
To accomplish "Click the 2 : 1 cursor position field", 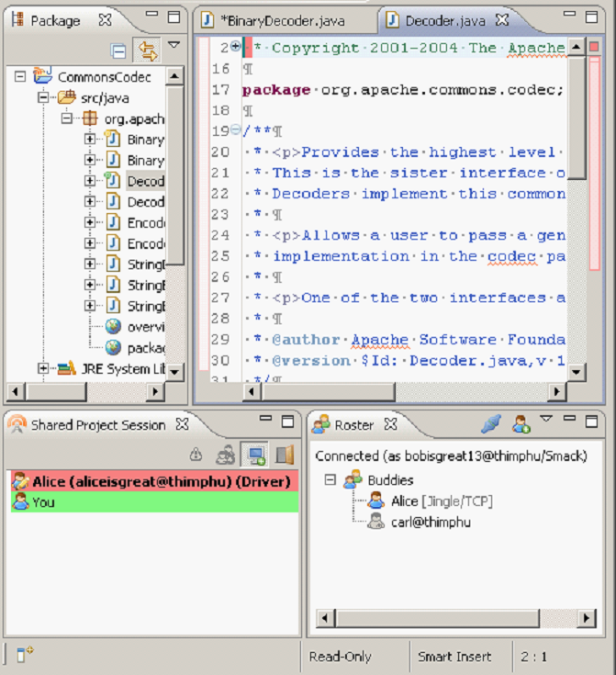I will coord(533,657).
